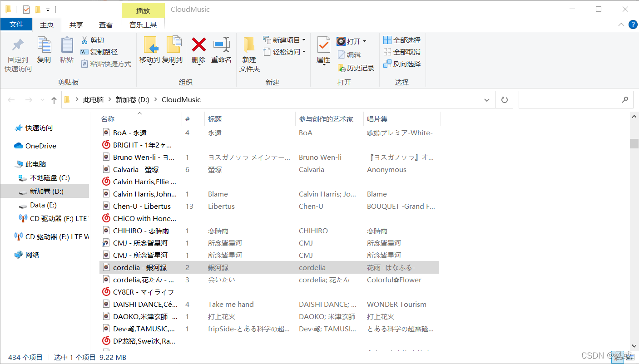639x364 pixels.
Task: Click Edit (编辑) in Open group
Action: coord(349,54)
